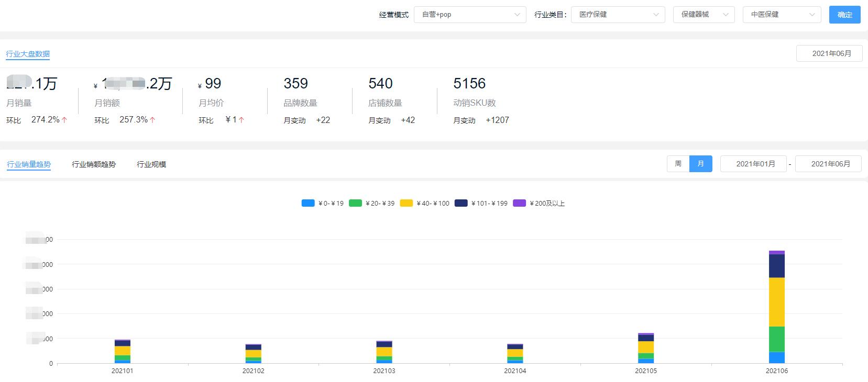Screen dimensions: 868x382
Task: Select the 月 granularity button
Action: [701, 164]
